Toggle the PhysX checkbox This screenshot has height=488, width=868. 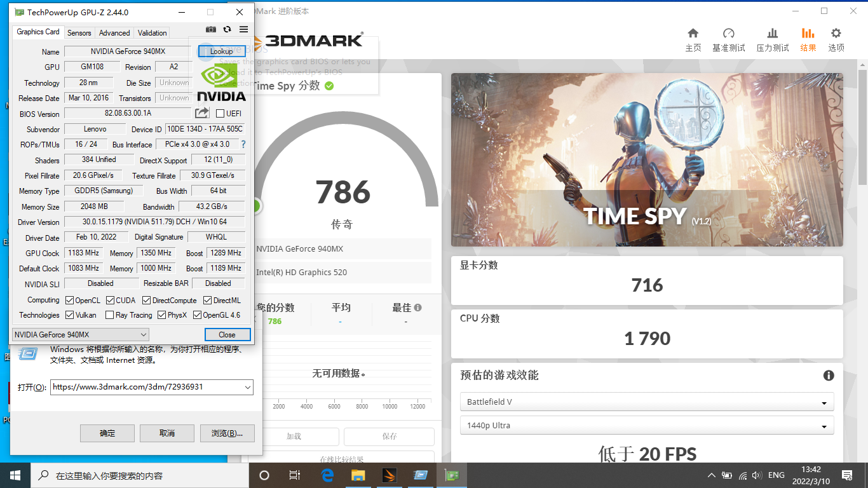[161, 315]
